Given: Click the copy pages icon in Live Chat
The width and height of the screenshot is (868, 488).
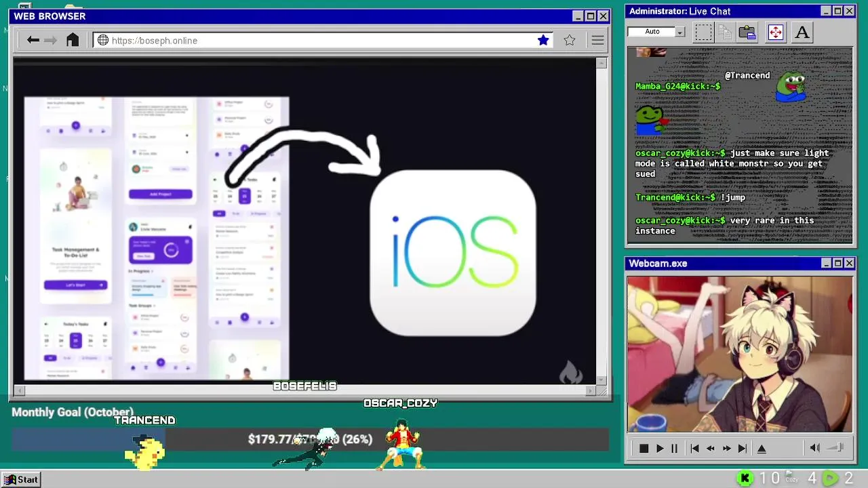Looking at the screenshot, I should point(725,32).
